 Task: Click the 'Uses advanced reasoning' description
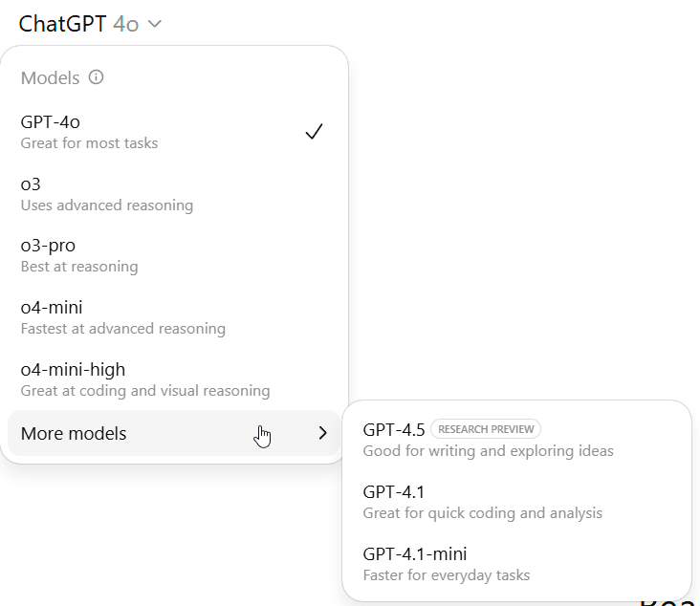(107, 205)
